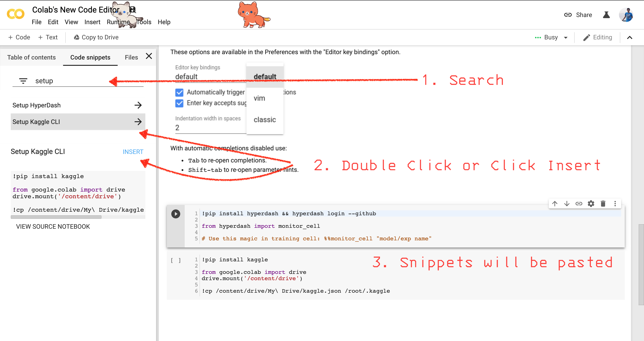Select the vim editor key binding
644x341 pixels.
(x=259, y=98)
